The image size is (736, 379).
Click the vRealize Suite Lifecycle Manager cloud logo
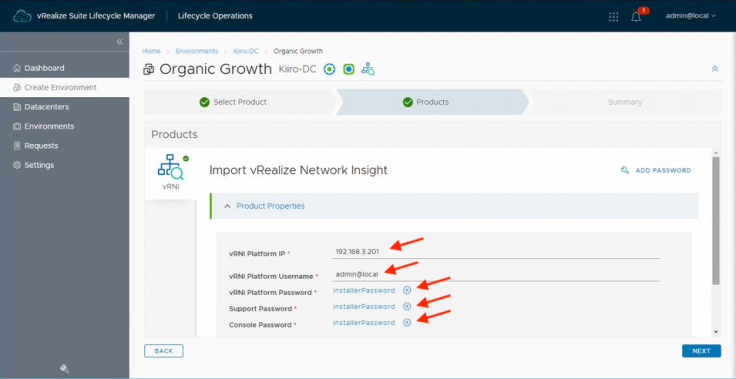(x=22, y=16)
